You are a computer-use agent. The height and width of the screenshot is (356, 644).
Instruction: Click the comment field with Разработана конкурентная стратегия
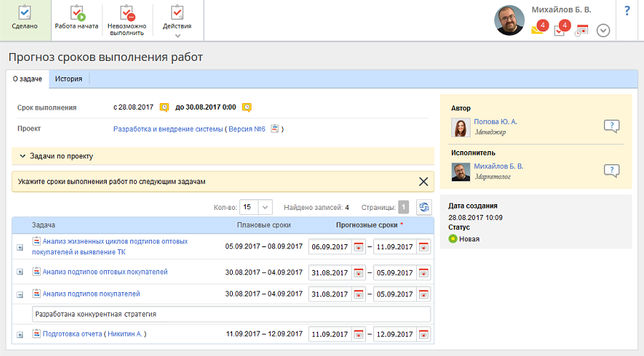pos(231,314)
